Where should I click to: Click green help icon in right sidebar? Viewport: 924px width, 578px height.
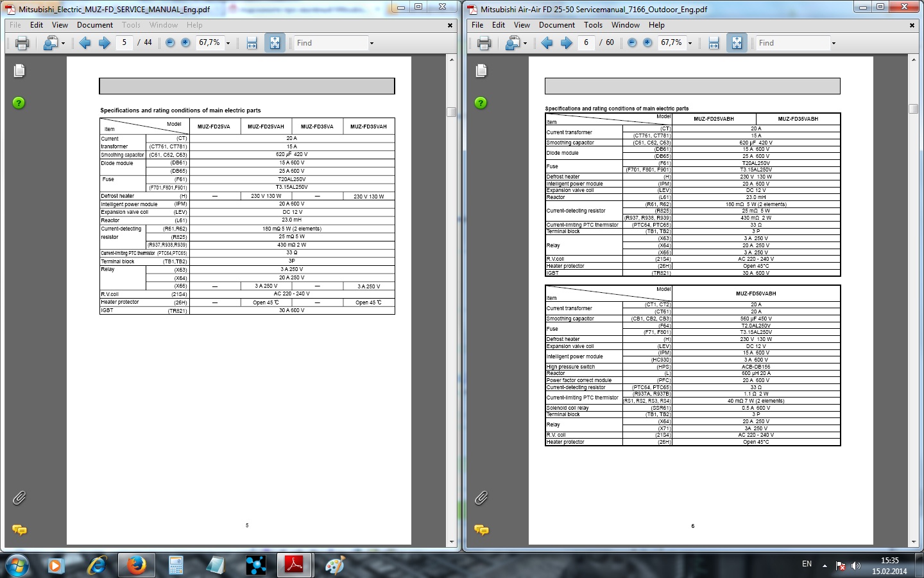[x=481, y=103]
